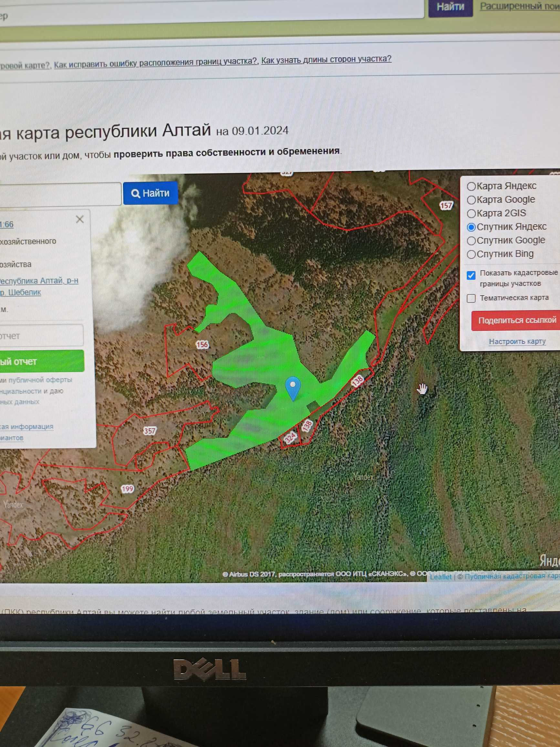560x747 pixels.
Task: Select parcel label 157 on the map
Action: (x=446, y=205)
